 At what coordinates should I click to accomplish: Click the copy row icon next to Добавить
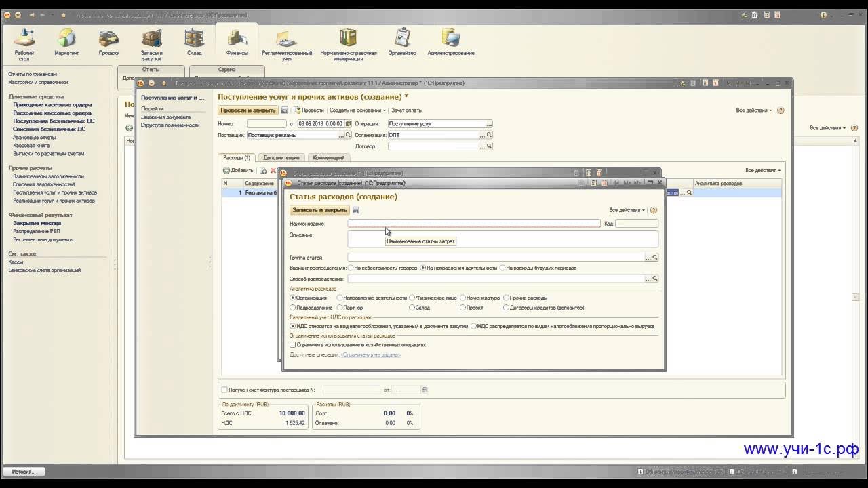click(264, 171)
